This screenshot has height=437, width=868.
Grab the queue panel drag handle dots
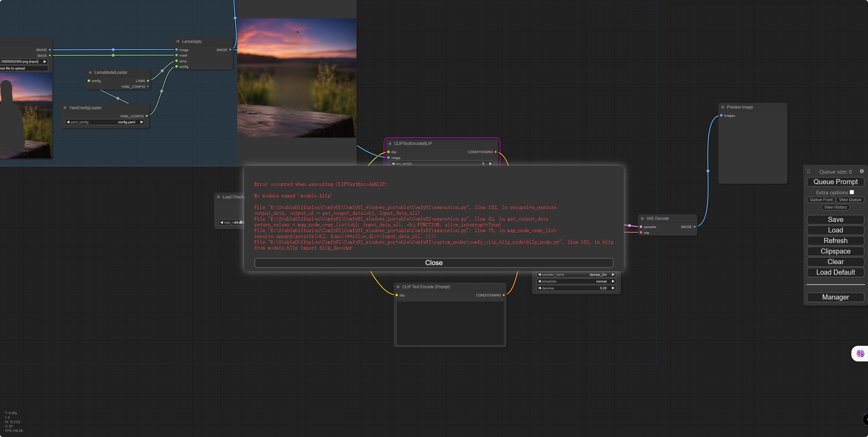pos(809,171)
